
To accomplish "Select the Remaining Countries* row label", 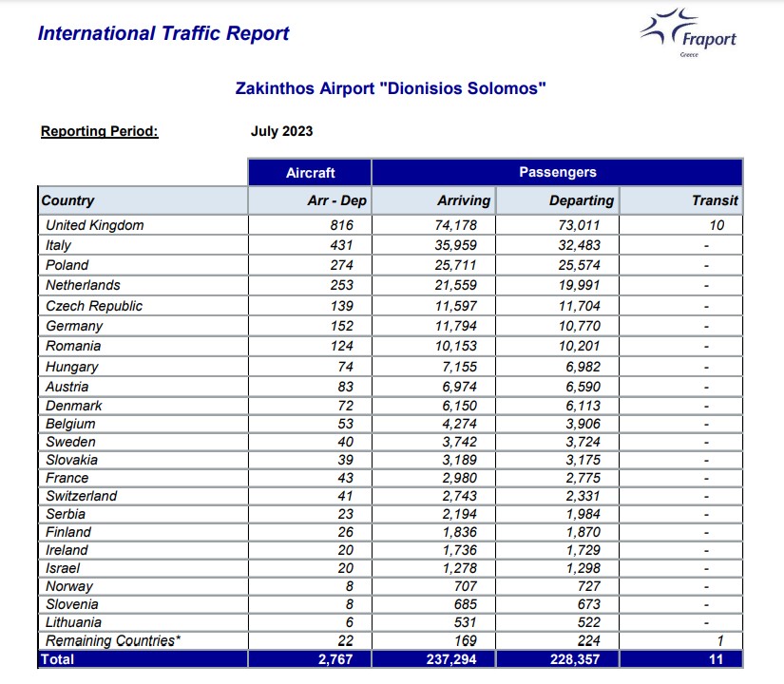I will tap(113, 640).
